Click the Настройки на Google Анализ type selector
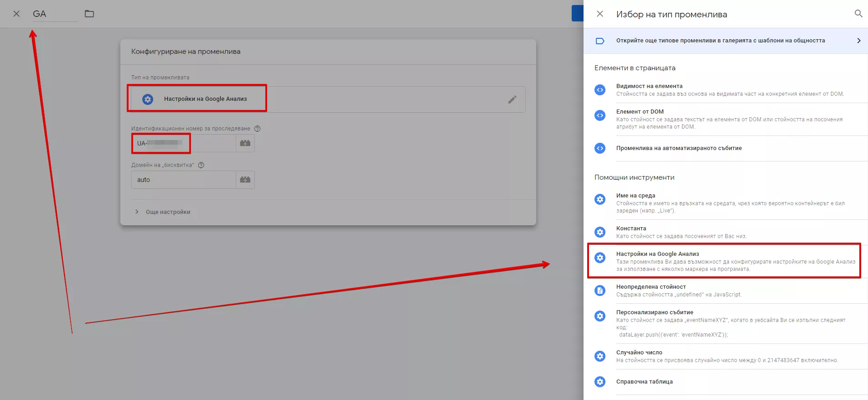Viewport: 868px width, 400px height. click(328, 99)
